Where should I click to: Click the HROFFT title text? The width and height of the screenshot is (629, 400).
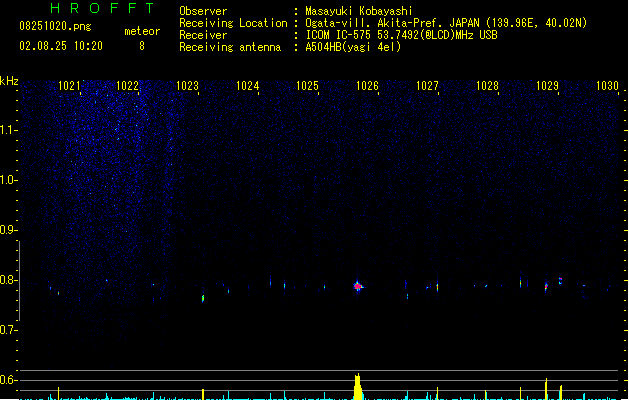point(103,8)
